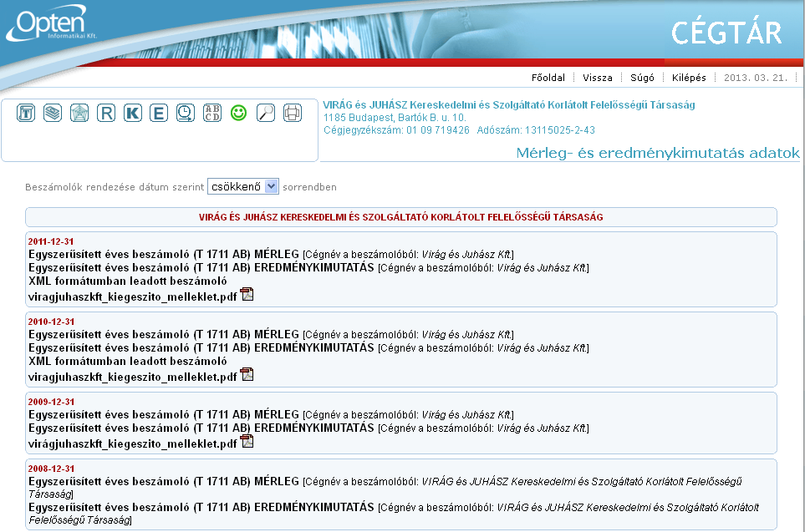This screenshot has height=532, width=805.
Task: Select the 'E' toolbar icon
Action: click(159, 113)
